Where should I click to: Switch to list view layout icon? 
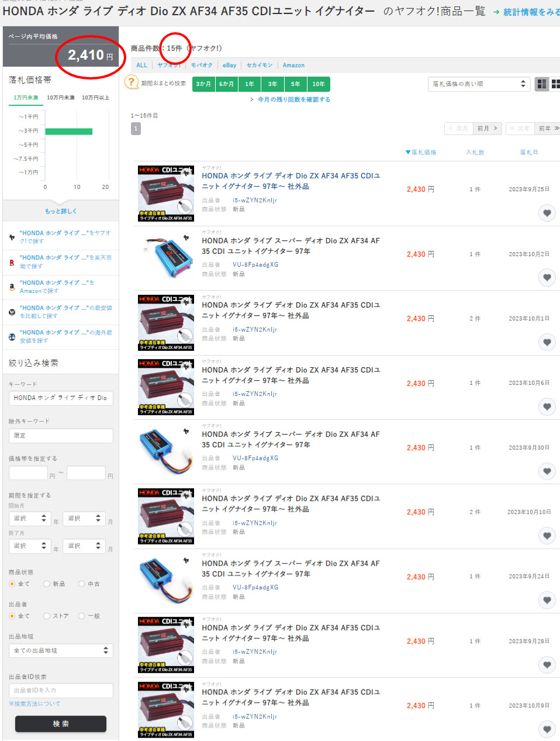point(542,84)
